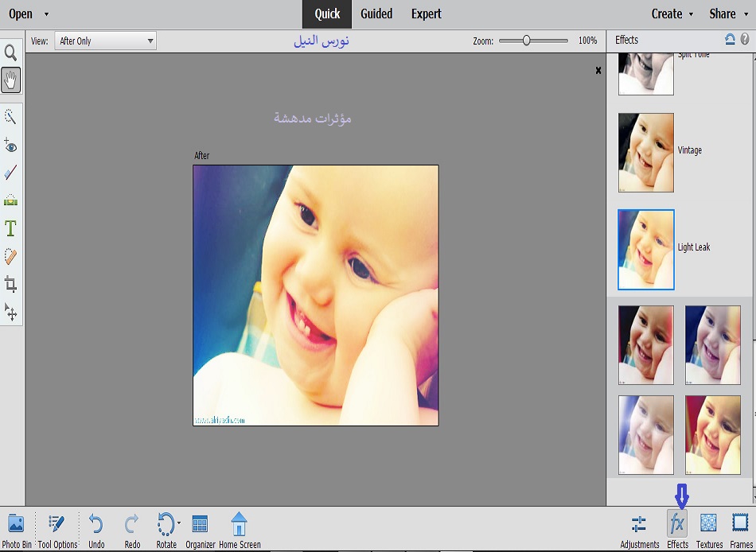Viewport: 756px width, 552px height.
Task: Choose the Whiten Teeth tool
Action: [x=11, y=173]
